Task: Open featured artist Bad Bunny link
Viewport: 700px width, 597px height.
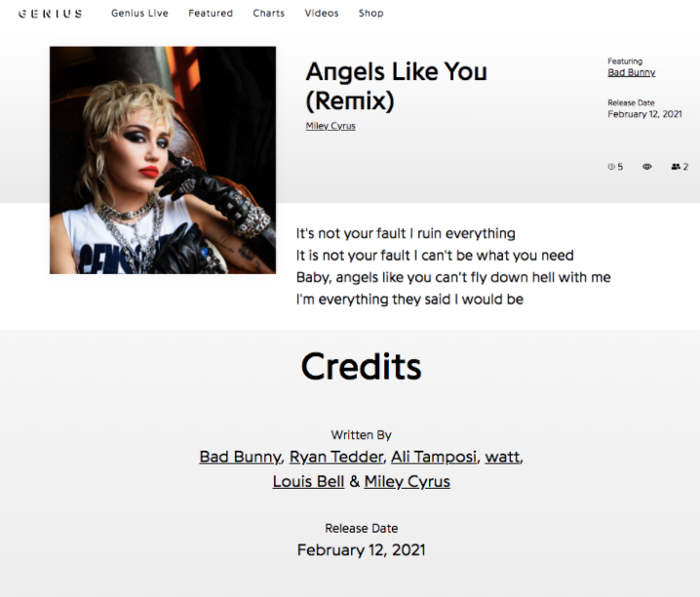Action: tap(631, 72)
